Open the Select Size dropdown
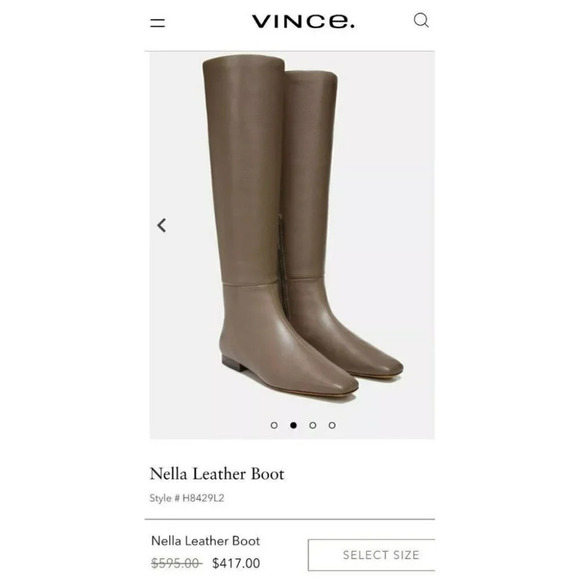The height and width of the screenshot is (580, 580). [x=371, y=555]
